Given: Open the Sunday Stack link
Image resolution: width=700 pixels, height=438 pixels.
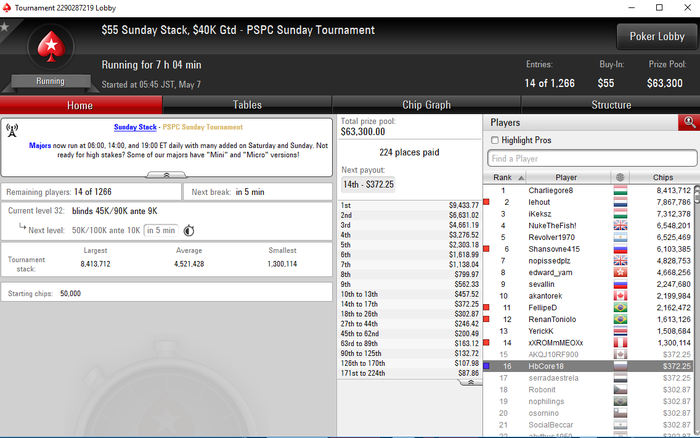Looking at the screenshot, I should 135,127.
